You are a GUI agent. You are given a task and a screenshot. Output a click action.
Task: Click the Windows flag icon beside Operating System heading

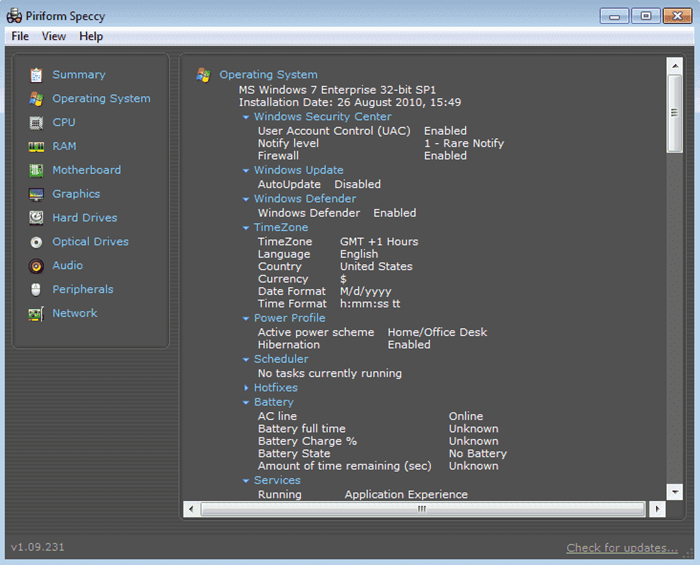coord(204,75)
